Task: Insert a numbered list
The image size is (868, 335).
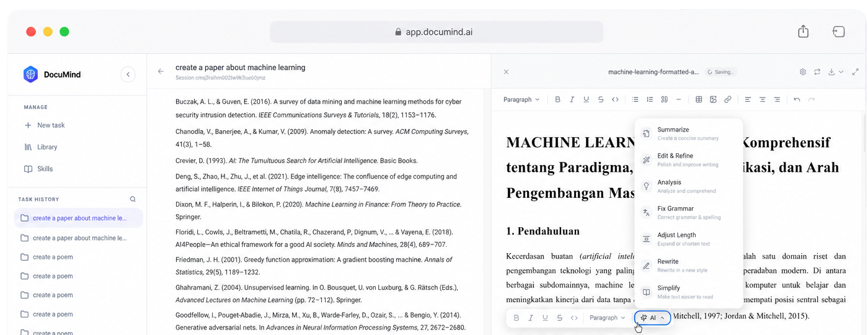Action: [650, 99]
